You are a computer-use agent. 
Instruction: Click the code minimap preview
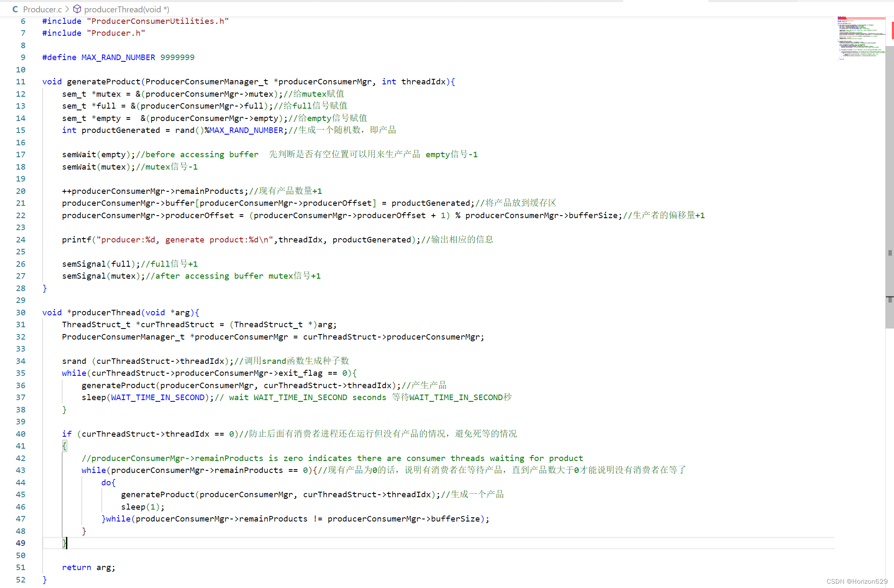(860, 38)
